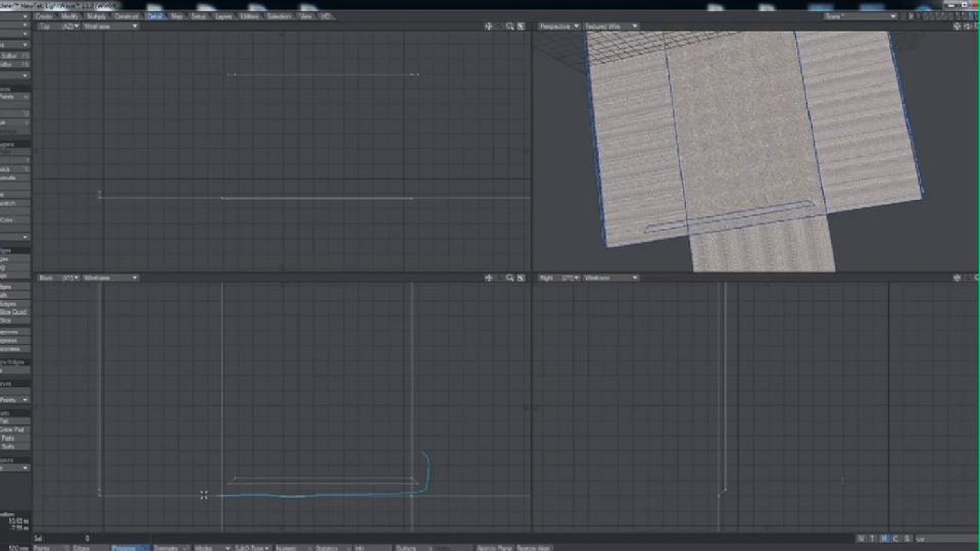Click the Back viewport maximize icon
The width and height of the screenshot is (980, 551).
pos(521,278)
